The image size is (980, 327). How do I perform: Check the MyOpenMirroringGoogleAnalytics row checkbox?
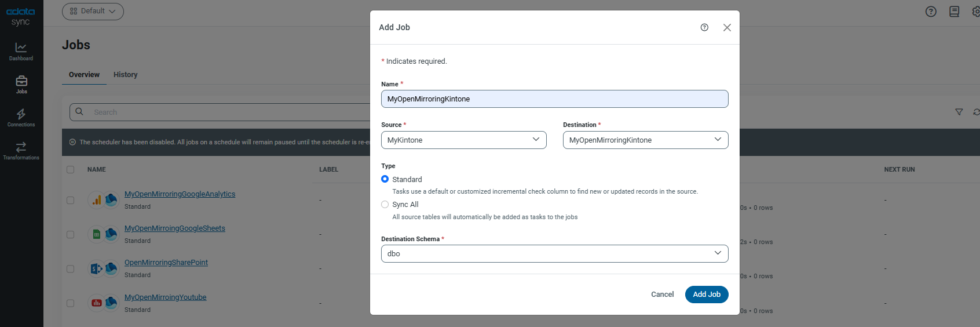coord(71,200)
